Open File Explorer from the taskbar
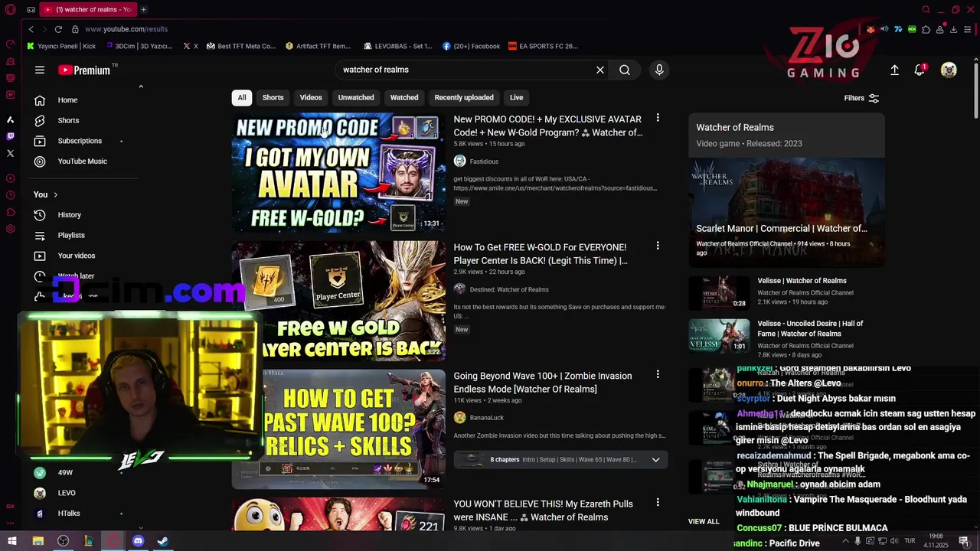 click(x=38, y=541)
